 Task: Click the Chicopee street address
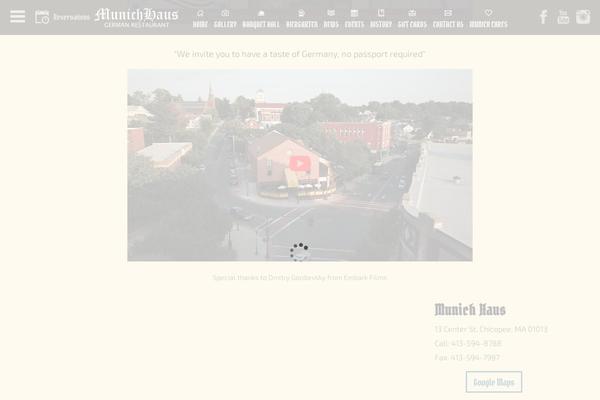point(491,329)
